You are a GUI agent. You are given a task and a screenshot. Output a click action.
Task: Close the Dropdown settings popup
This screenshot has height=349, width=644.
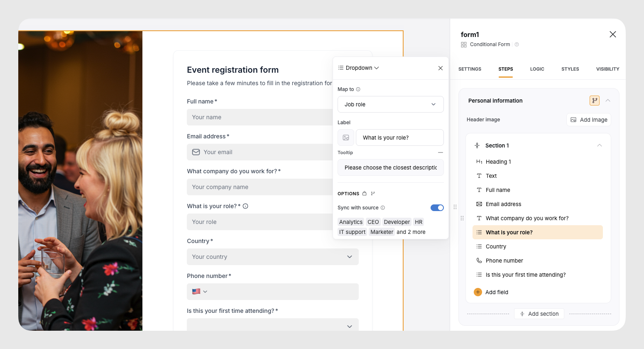pyautogui.click(x=441, y=68)
